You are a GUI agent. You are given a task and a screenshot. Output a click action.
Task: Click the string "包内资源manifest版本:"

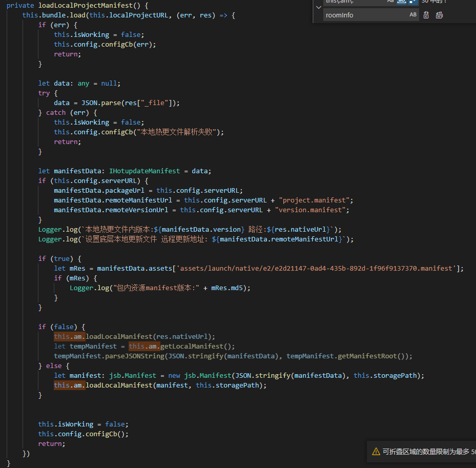coord(156,288)
